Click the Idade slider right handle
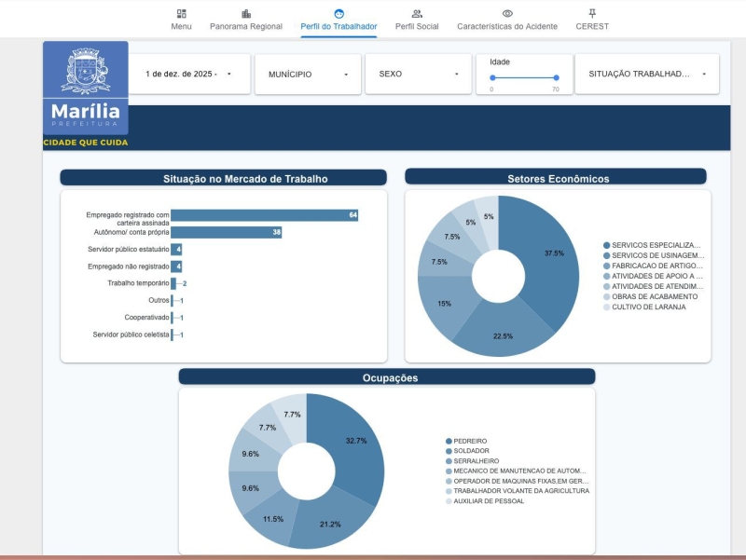The image size is (746, 560). pyautogui.click(x=556, y=78)
